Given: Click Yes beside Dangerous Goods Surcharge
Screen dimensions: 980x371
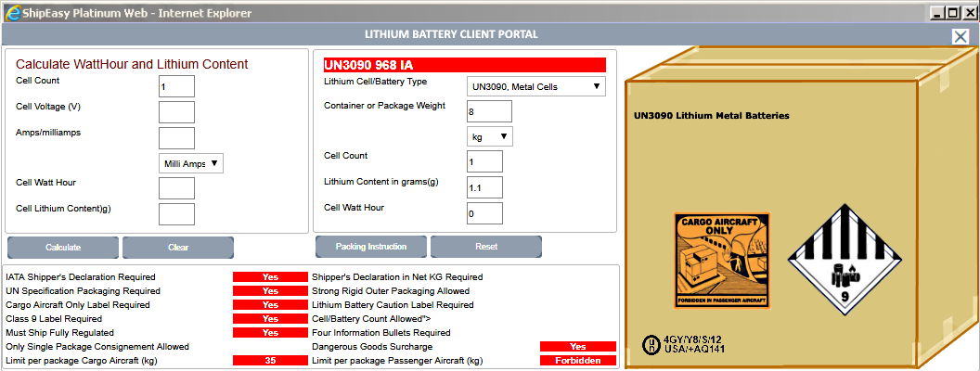Looking at the screenshot, I should click(578, 347).
